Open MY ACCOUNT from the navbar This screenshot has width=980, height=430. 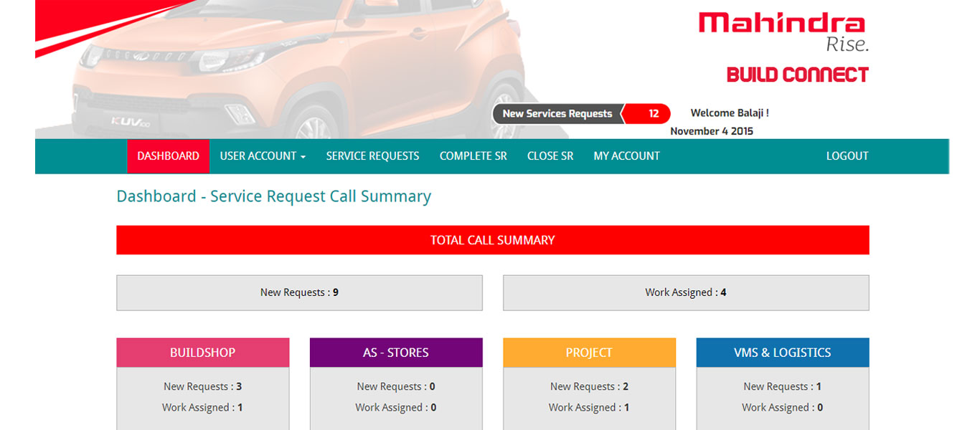click(x=627, y=156)
